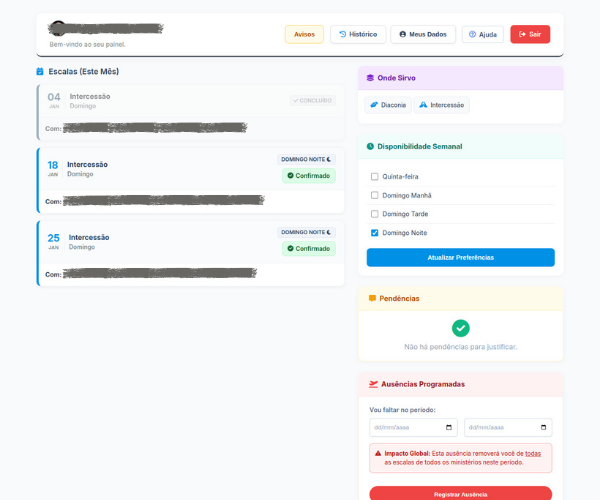
Task: Open the start date calendar picker
Action: pyautogui.click(x=449, y=427)
